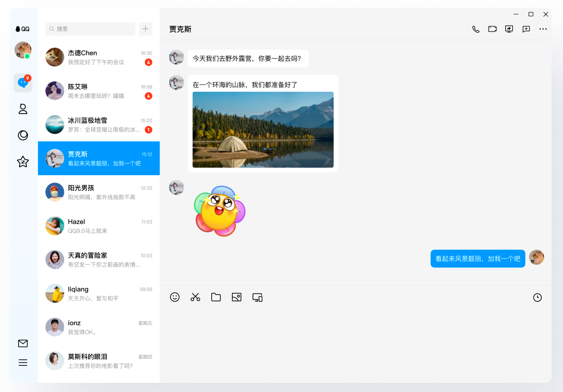Viewport: 563px width, 392px height.
Task: Click your own profile avatar
Action: point(23,50)
